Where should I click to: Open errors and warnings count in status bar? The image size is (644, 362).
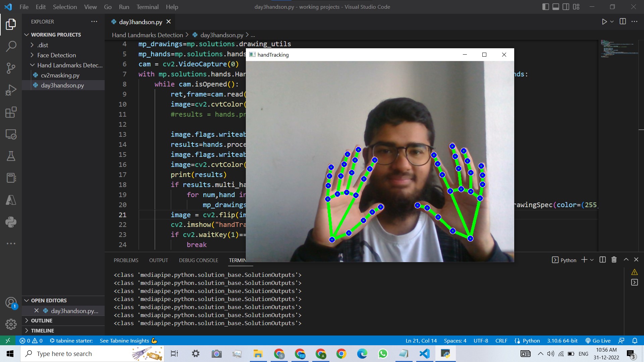pos(31,341)
